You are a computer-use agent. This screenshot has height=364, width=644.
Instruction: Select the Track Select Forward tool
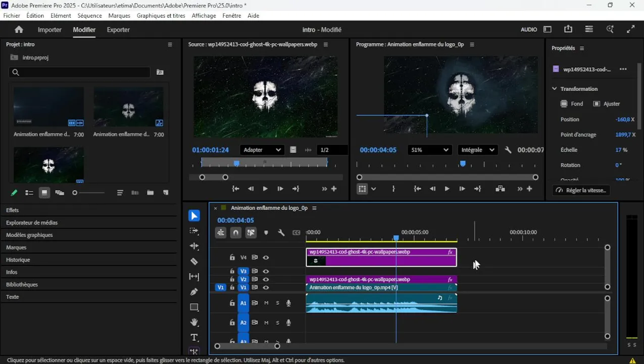(194, 231)
